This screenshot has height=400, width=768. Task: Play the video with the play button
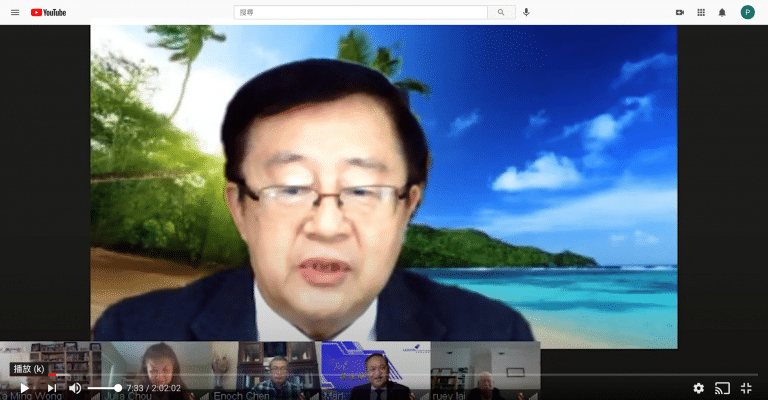click(x=24, y=388)
